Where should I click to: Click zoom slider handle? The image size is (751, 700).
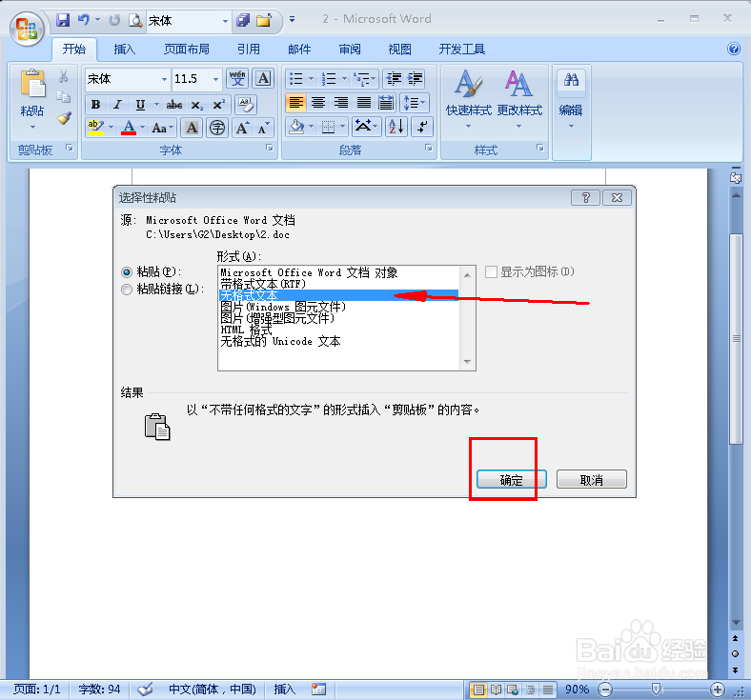point(656,689)
